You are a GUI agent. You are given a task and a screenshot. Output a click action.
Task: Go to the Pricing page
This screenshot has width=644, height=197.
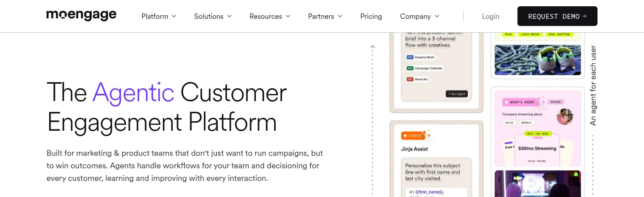point(371,16)
